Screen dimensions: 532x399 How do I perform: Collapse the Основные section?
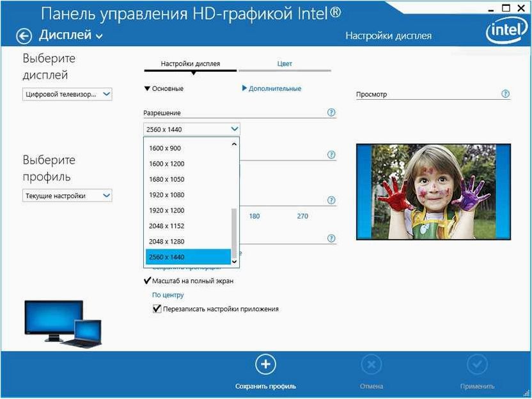pos(164,88)
